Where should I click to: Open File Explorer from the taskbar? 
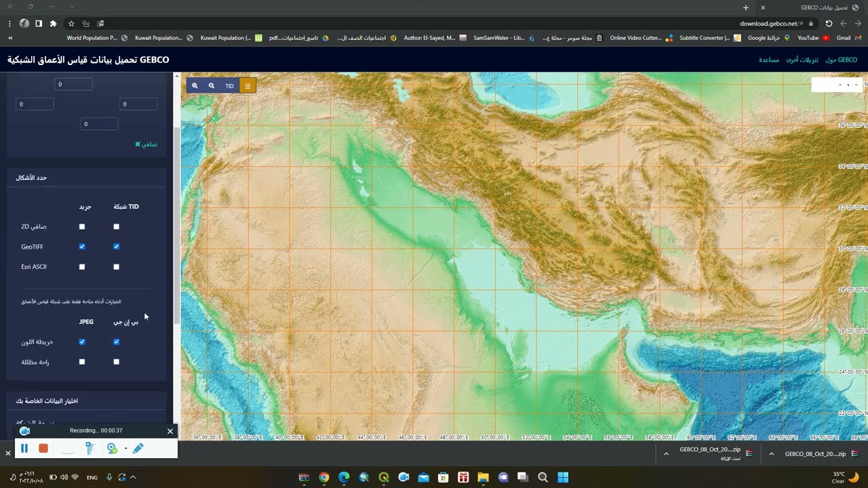tap(483, 477)
